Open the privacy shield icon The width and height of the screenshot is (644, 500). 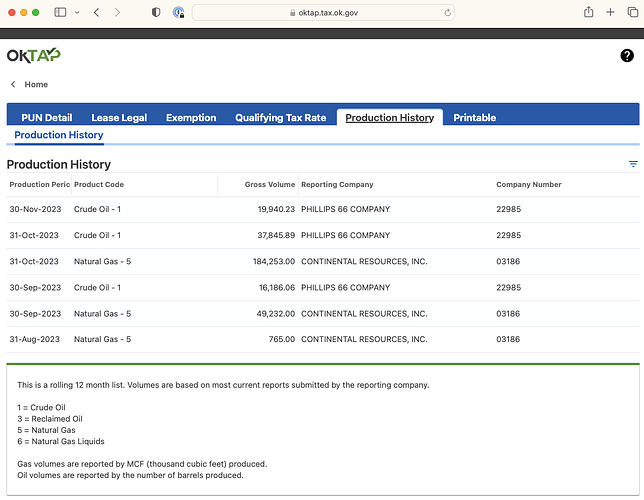pos(156,12)
